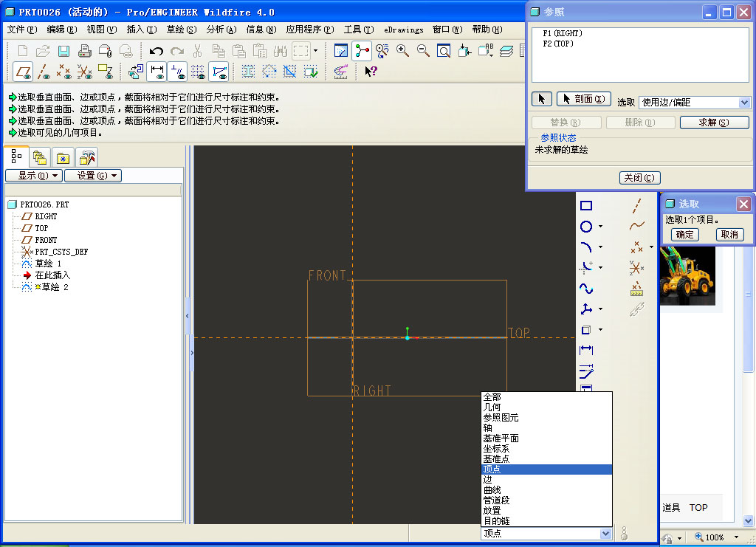Toggle sketch vertices display
This screenshot has width=756, height=547.
coord(219,72)
